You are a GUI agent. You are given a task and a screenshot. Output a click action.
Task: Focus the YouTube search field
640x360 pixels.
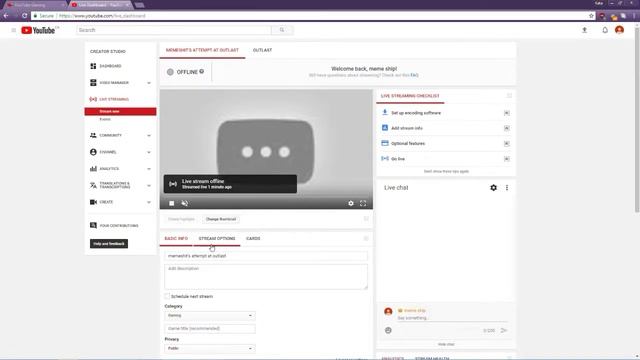174,30
